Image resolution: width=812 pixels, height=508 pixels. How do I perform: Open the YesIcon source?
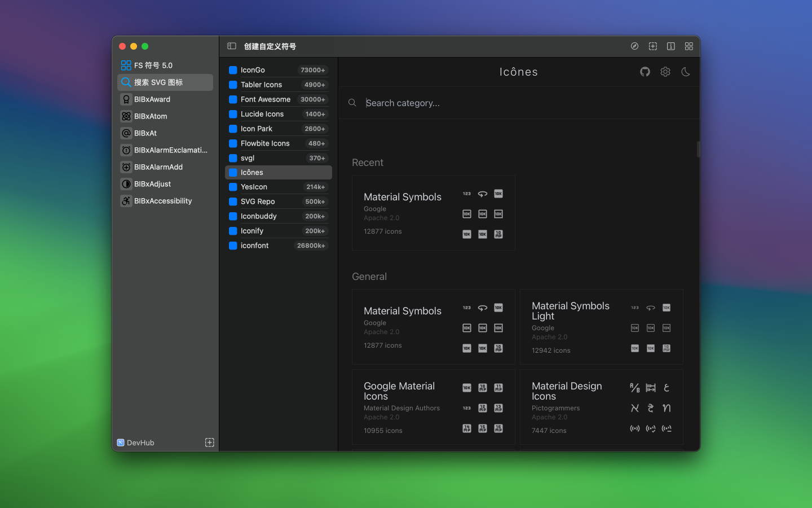[x=279, y=187]
